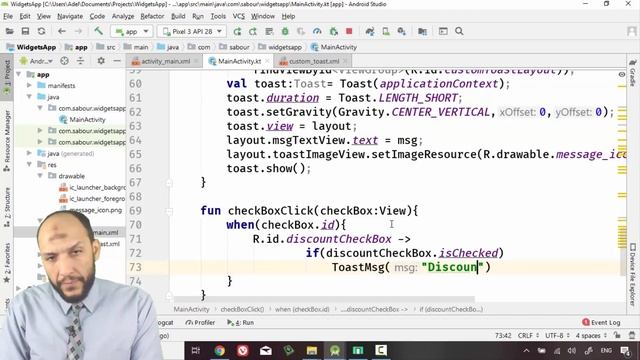Screen dimensions: 640x360
Task: Click the fold marker beside line 69
Action: click(169, 211)
